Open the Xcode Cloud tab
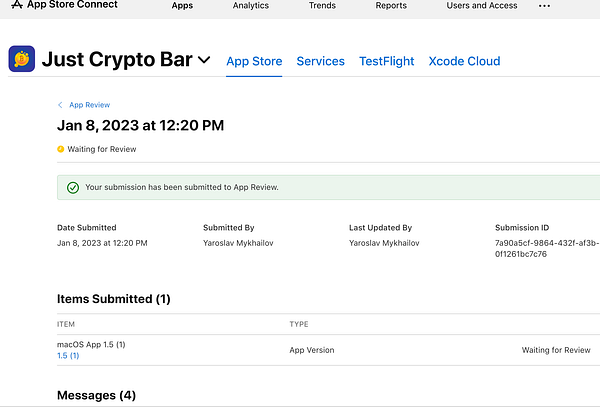600x408 pixels. click(464, 61)
